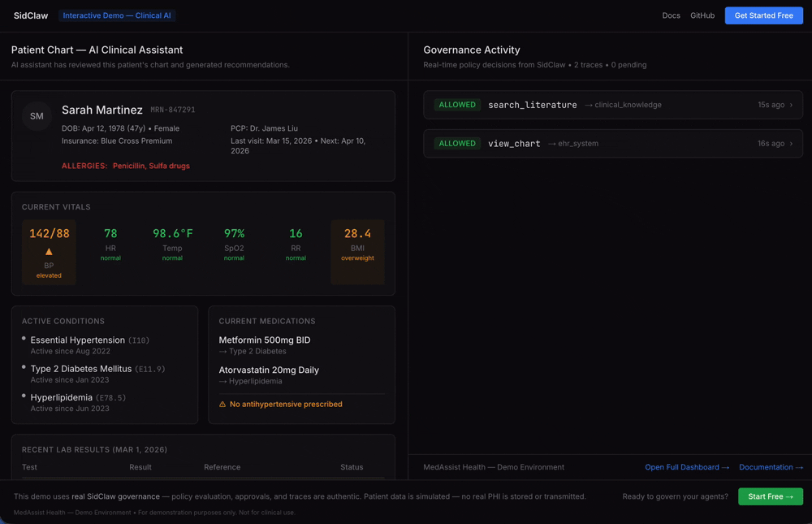Screen dimensions: 812x524
Task: Follow the Documentation link in footer
Action: coord(771,467)
